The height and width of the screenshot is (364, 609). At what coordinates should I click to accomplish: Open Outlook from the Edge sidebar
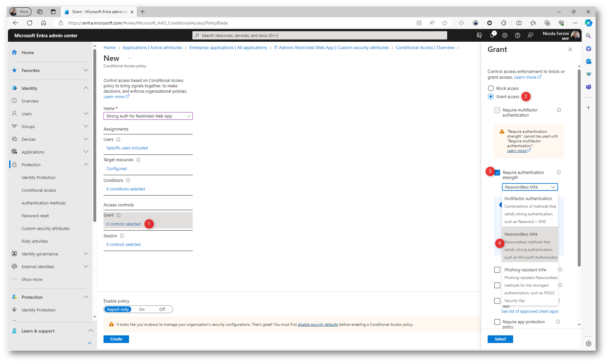588,61
